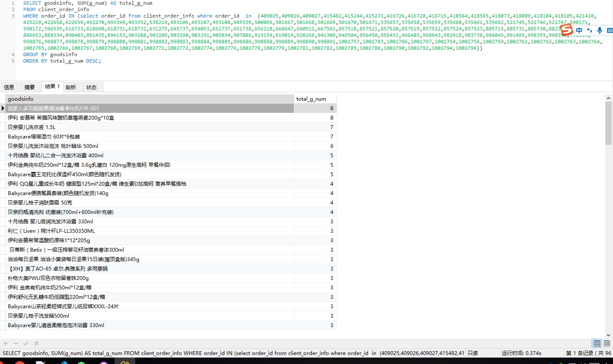
Task: Select row Babycare便携餐具套装 140g
Action: pos(150,193)
